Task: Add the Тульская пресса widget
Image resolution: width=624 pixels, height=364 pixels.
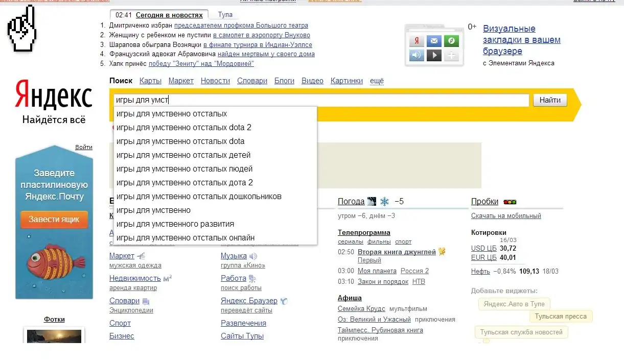Action: pos(561,317)
